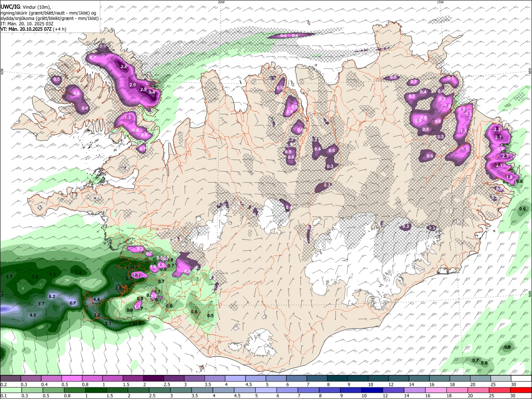The image size is (532, 399).
Task: Click the '3.1' rain value on the map
Action: pos(108,323)
